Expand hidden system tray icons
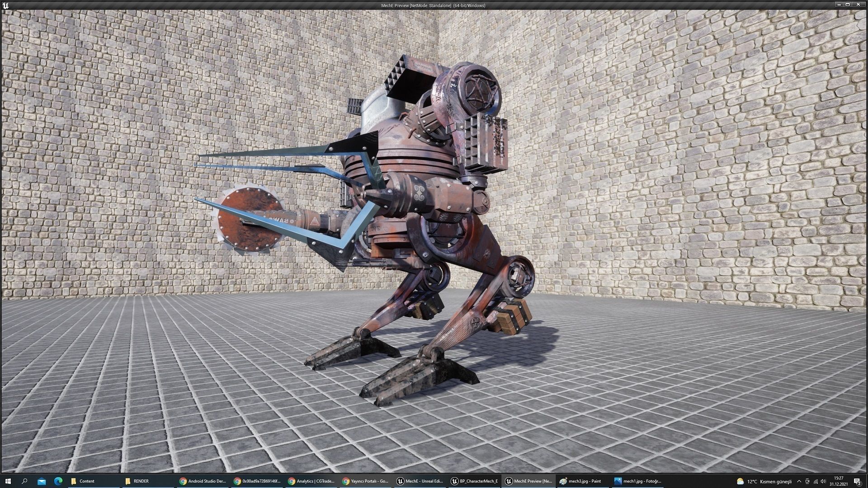 799,481
